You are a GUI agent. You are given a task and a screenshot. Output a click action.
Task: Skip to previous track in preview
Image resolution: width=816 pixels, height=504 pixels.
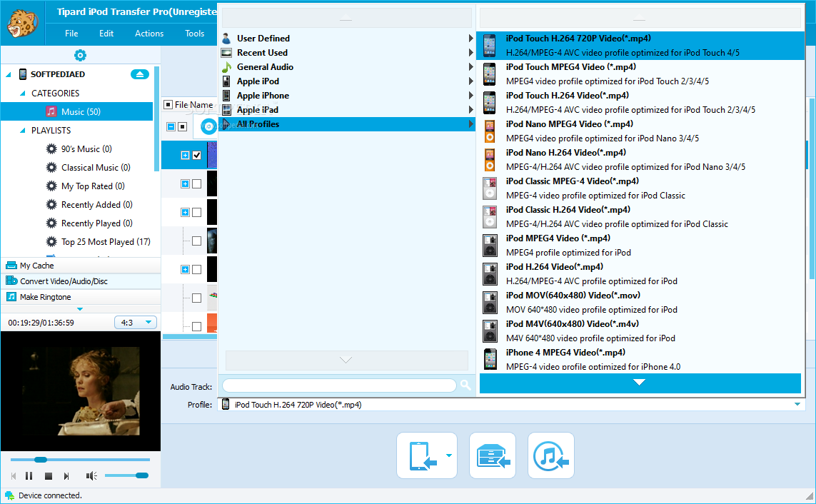14,476
